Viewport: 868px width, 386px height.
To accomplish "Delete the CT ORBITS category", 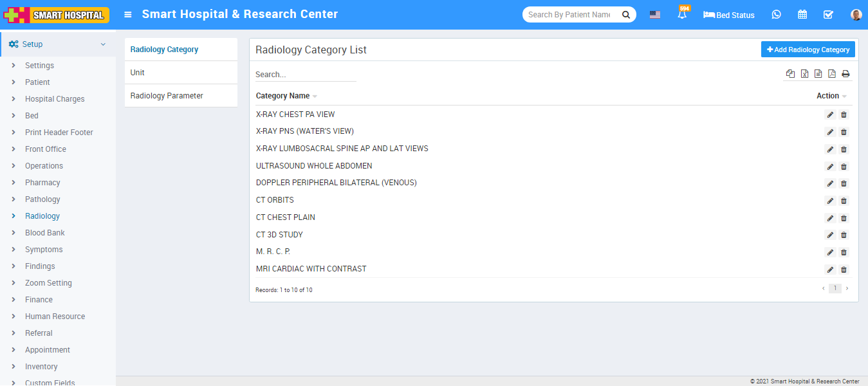I will [844, 201].
